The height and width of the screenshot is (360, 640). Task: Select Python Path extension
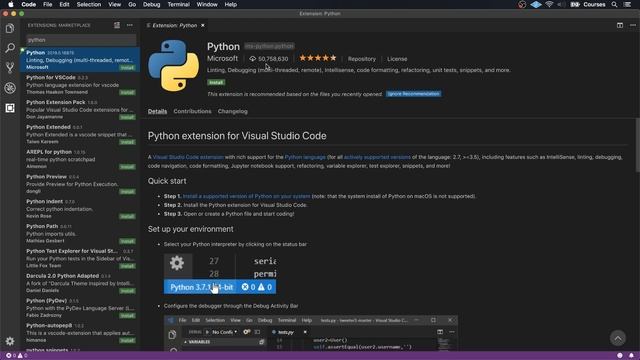pyautogui.click(x=80, y=233)
